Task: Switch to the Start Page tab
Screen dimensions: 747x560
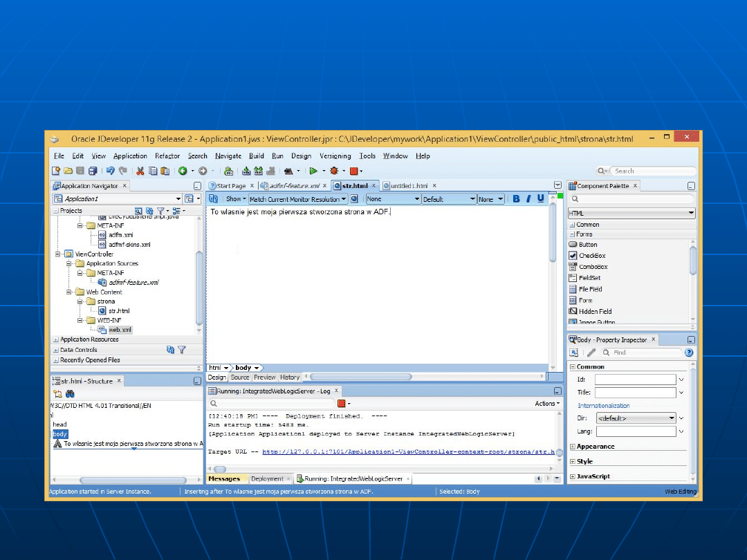Action: click(x=231, y=186)
